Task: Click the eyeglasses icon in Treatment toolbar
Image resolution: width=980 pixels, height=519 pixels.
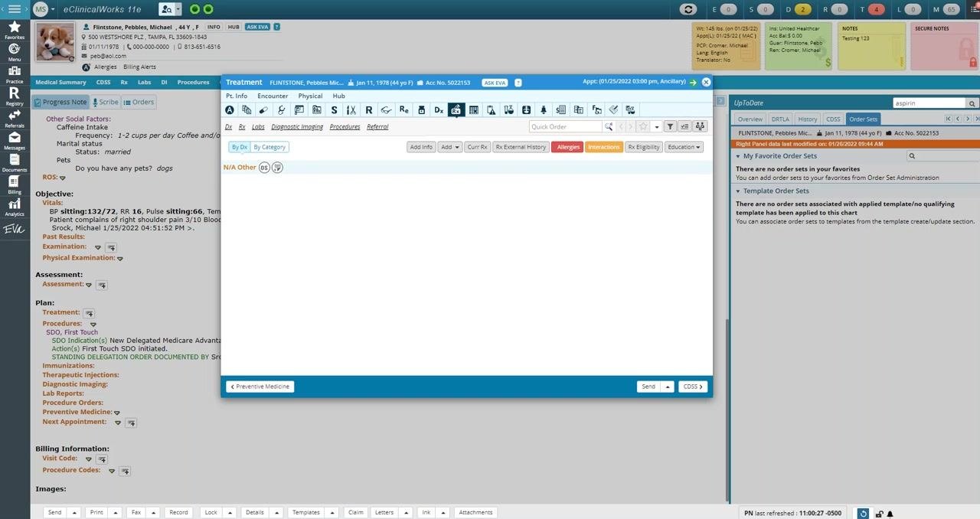Action: (x=386, y=110)
